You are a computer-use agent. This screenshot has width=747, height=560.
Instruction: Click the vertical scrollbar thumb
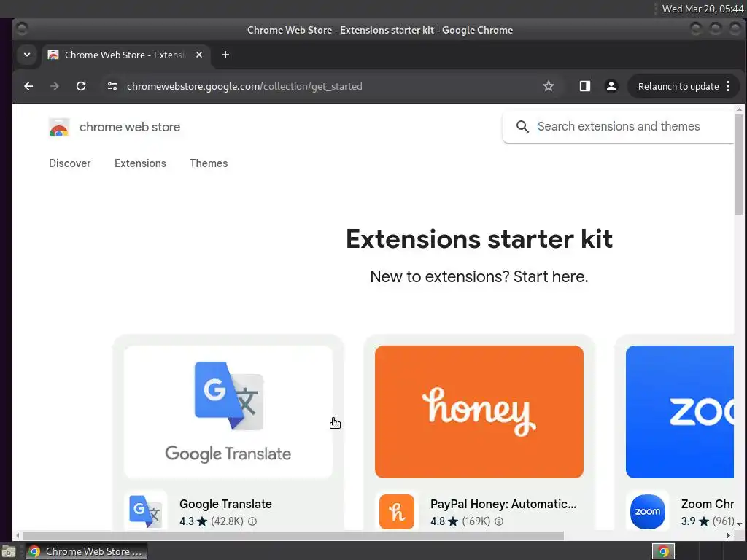pyautogui.click(x=739, y=164)
